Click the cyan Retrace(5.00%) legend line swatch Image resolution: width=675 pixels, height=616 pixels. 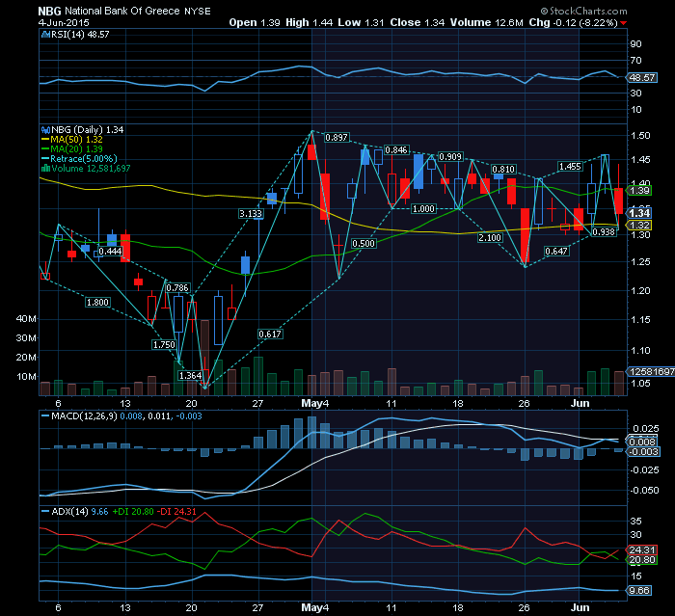click(45, 159)
